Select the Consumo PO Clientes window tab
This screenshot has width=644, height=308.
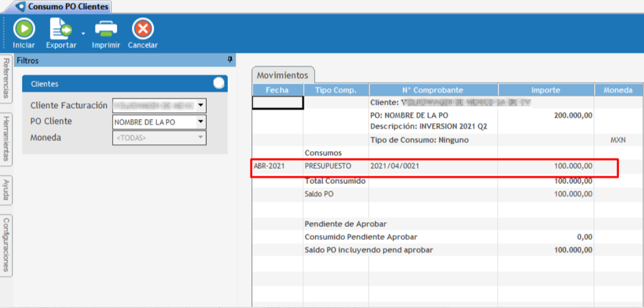tap(67, 7)
